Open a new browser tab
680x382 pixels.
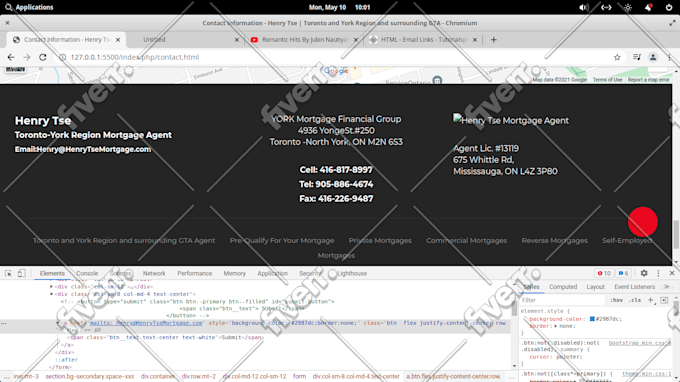click(x=494, y=40)
